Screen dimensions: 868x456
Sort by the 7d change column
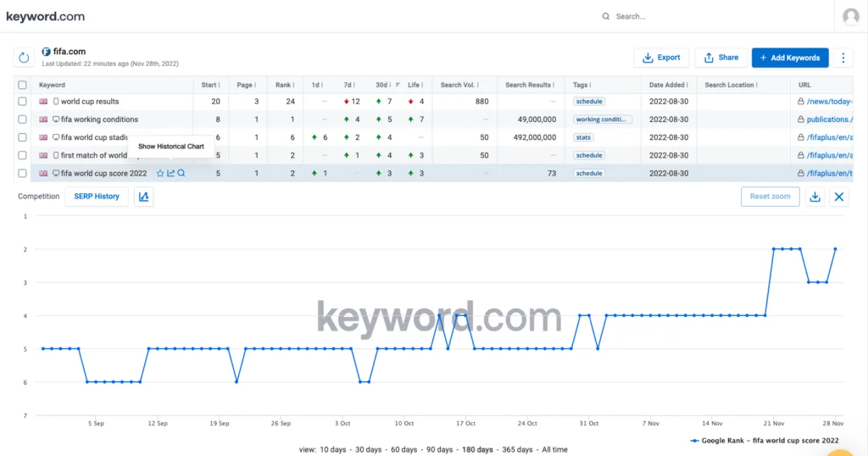point(348,86)
